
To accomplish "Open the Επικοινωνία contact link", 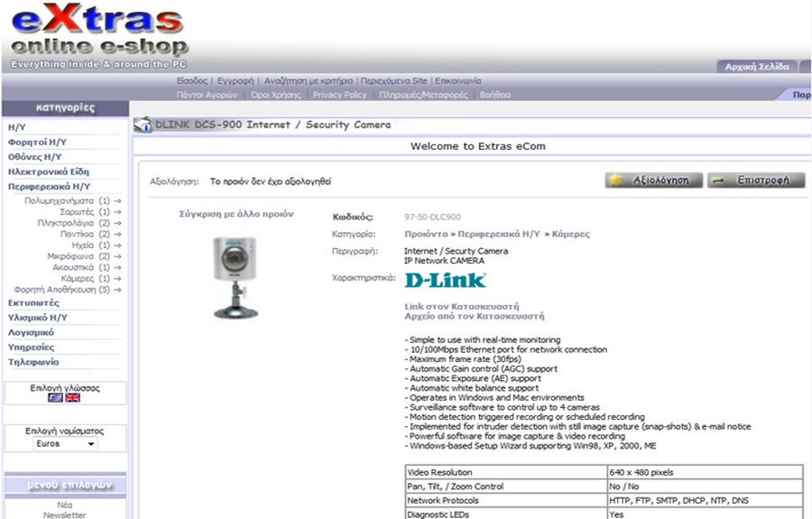I will coord(457,81).
